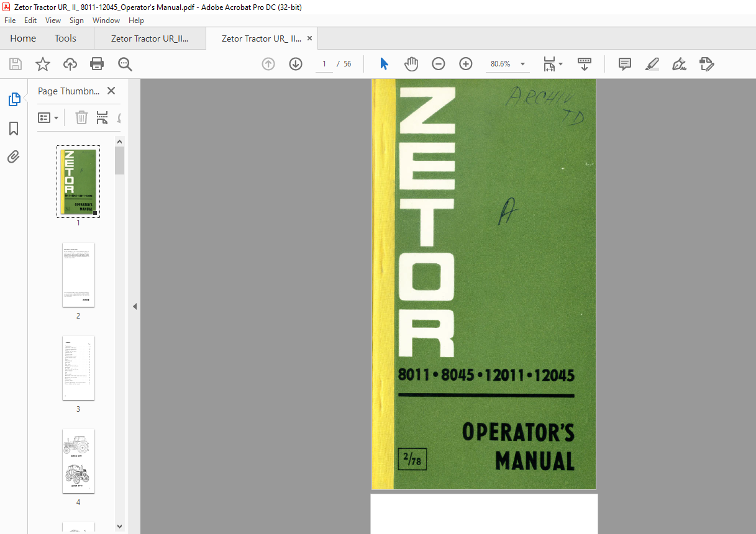Select the arrow selection tool

click(384, 64)
